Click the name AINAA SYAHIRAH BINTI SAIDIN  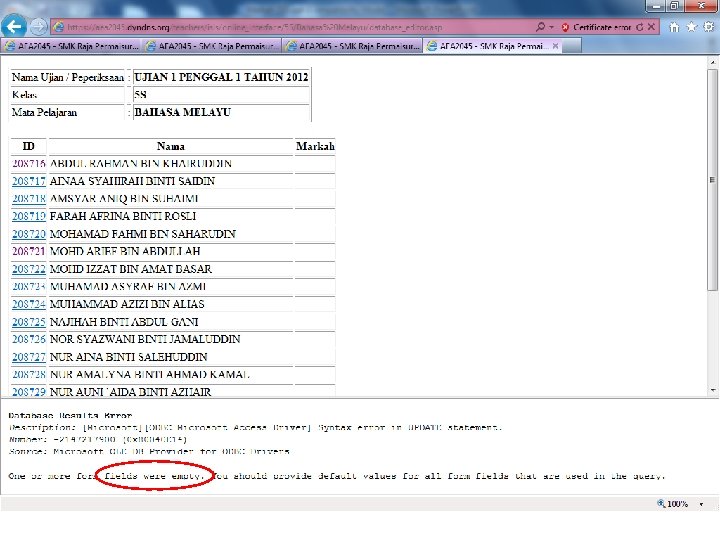click(x=132, y=181)
